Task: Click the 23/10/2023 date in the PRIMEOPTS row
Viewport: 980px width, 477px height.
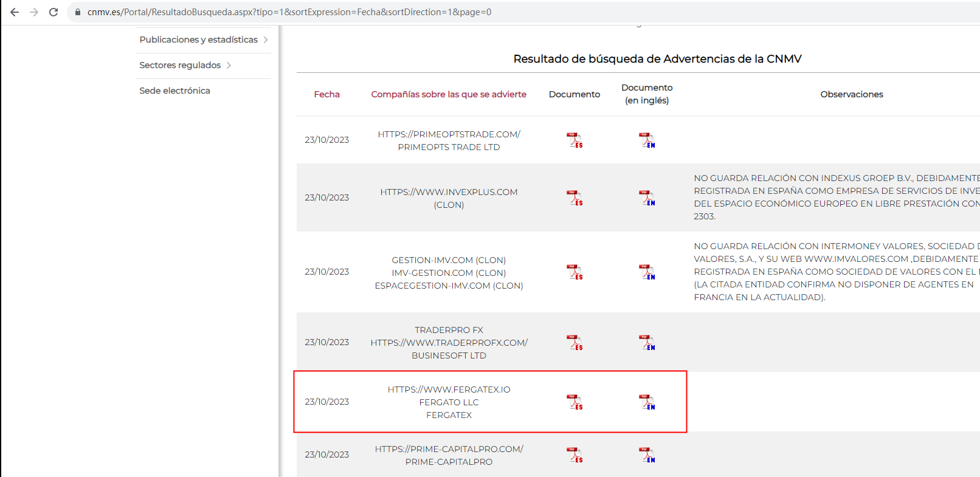Action: pos(326,140)
